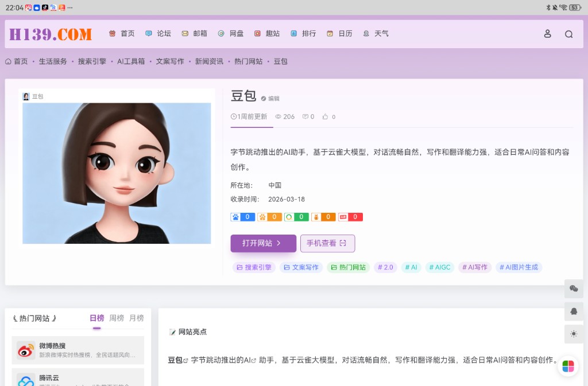Open the 首页 nav menu item
Screen dimensions: 588x386
pyautogui.click(x=122, y=34)
